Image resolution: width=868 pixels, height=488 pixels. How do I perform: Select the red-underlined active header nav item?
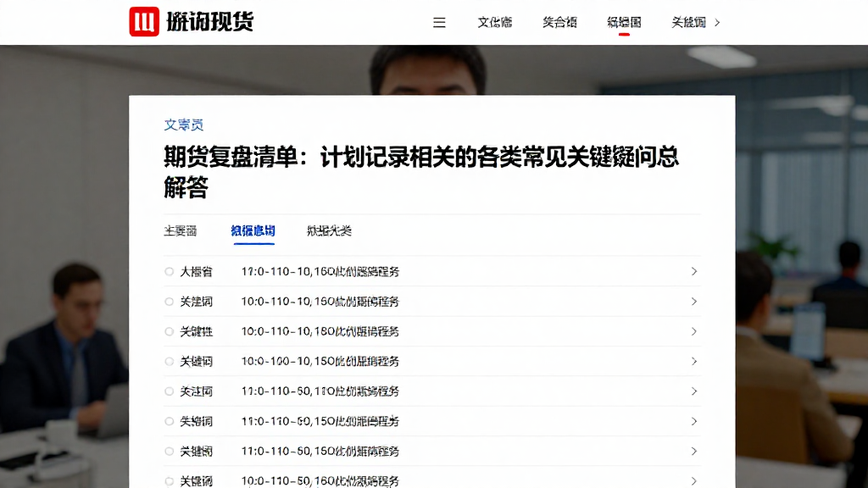click(x=624, y=23)
